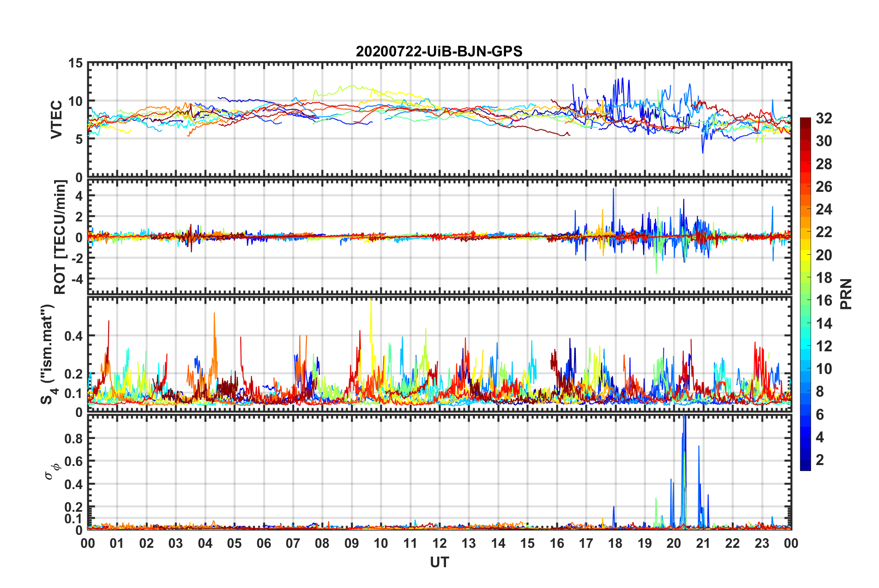Viewport: 879px width, 588px height.
Task: Click the 22 value on PRN colorbar
Action: (x=824, y=232)
